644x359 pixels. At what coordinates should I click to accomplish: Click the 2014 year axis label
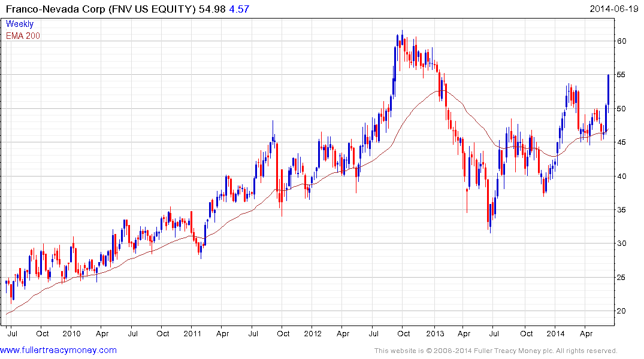tap(555, 333)
